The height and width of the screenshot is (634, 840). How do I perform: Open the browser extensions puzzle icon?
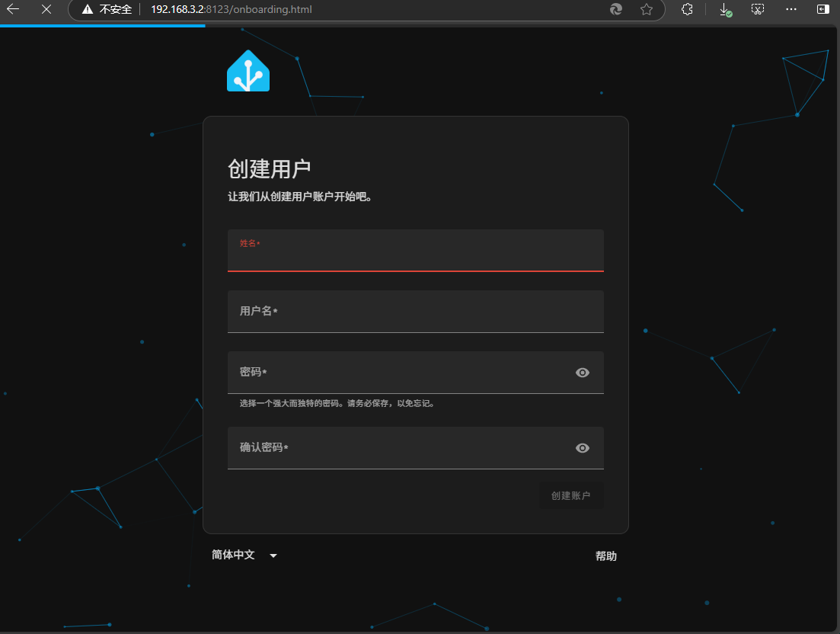[x=686, y=10]
